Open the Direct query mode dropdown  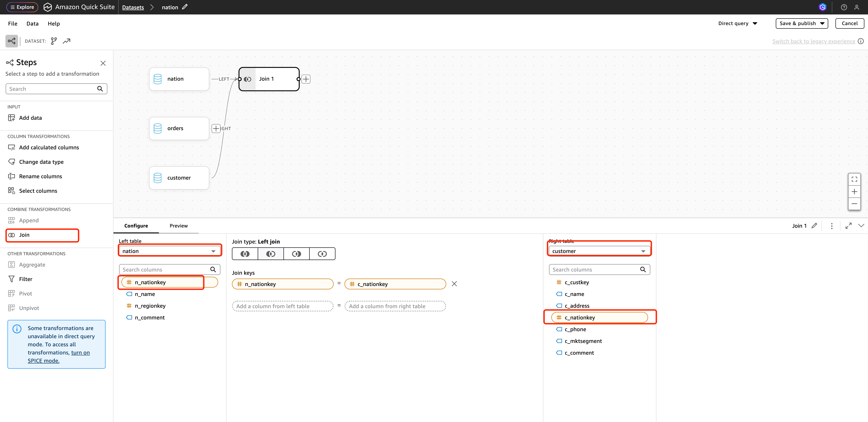pyautogui.click(x=738, y=23)
